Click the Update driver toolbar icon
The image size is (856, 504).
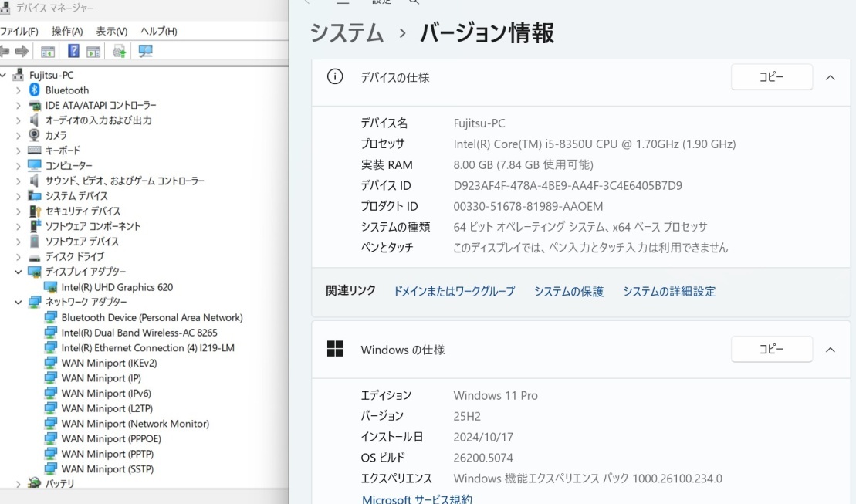click(x=119, y=52)
